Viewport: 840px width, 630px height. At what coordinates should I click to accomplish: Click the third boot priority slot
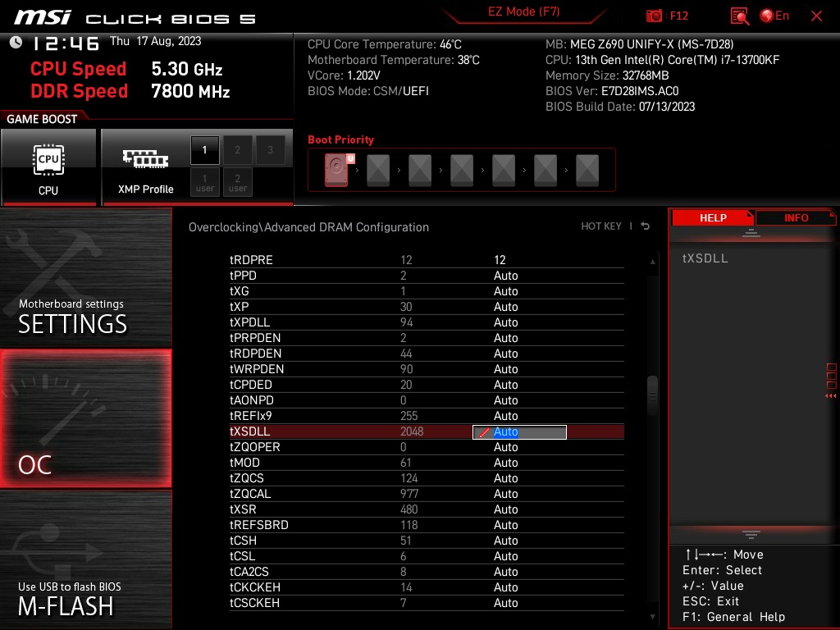[420, 171]
